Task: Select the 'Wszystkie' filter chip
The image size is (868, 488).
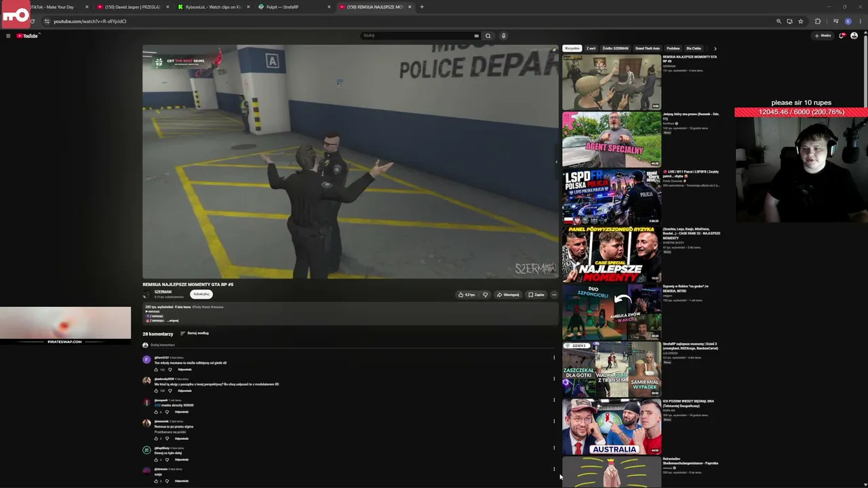Action: coord(572,49)
